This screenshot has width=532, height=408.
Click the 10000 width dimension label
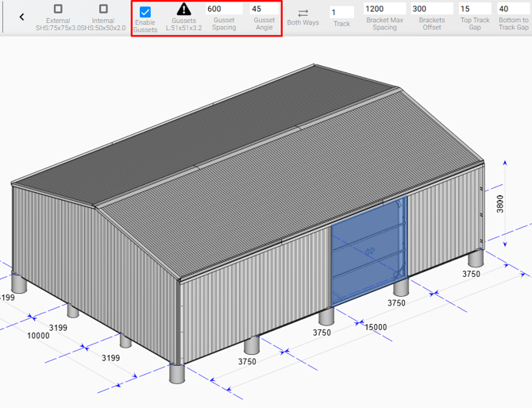coord(38,336)
